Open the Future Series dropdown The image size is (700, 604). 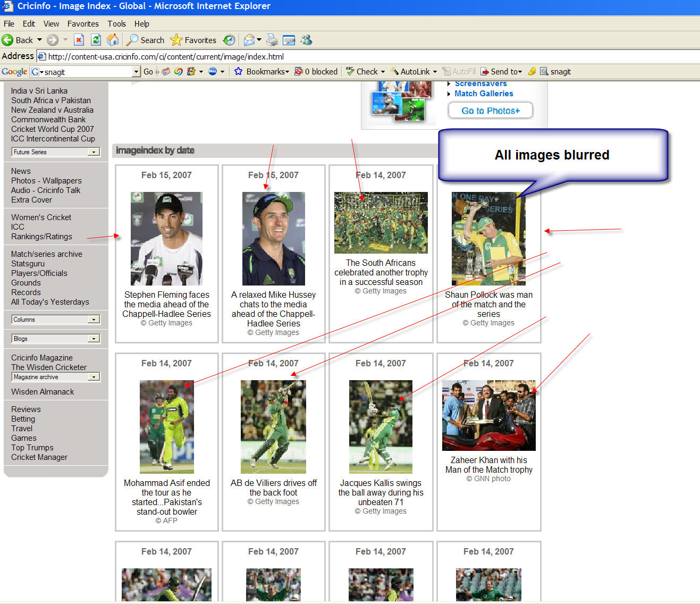click(56, 152)
